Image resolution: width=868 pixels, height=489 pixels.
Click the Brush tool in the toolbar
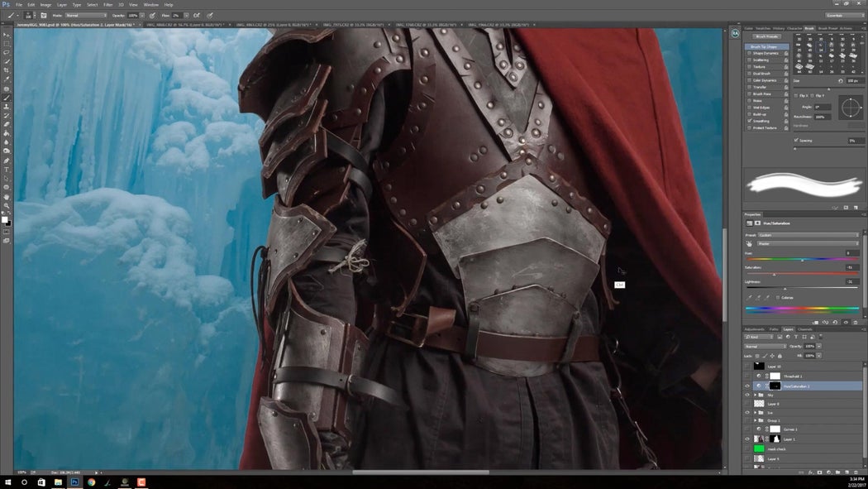click(7, 98)
